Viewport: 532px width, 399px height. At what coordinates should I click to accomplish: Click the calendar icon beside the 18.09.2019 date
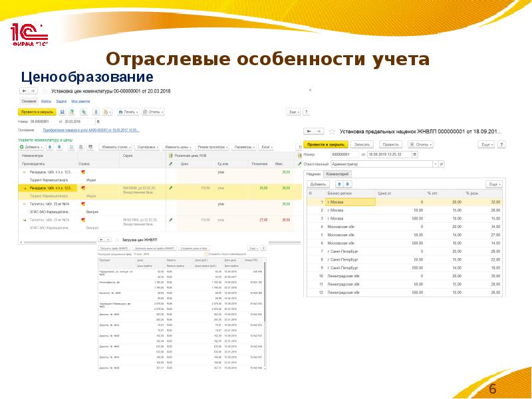click(415, 154)
